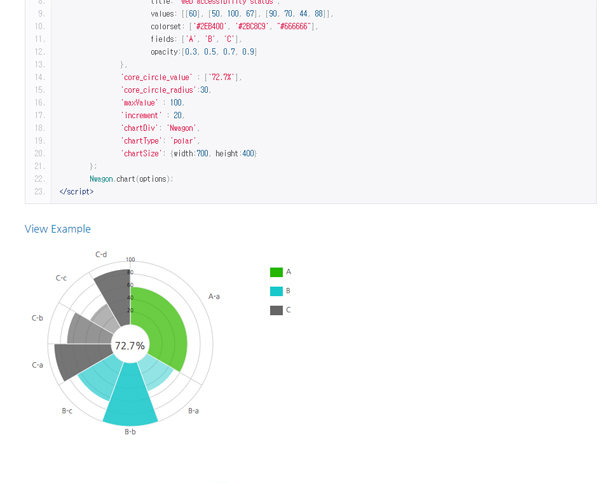Click the gray C-b chart sector
Viewport: 600px width, 483px height.
click(88, 331)
